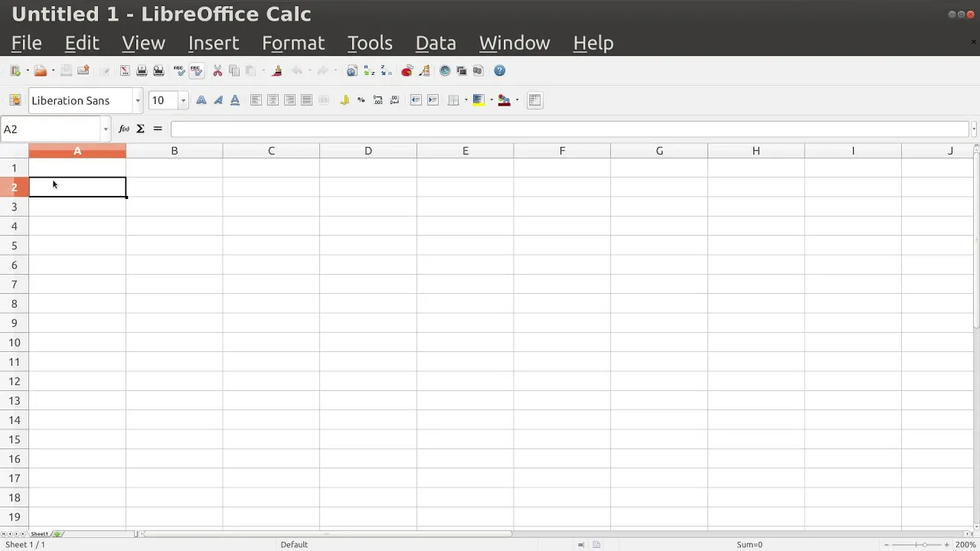
Task: Apply Currency number format
Action: click(x=345, y=100)
